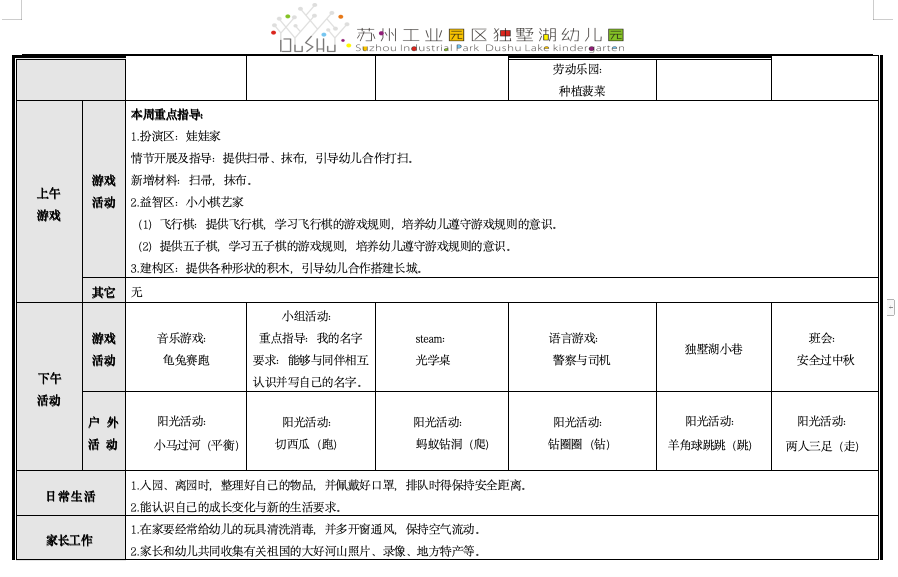The height and width of the screenshot is (577, 898).
Task: Click the 上午游戏 row header cell
Action: pyautogui.click(x=49, y=204)
